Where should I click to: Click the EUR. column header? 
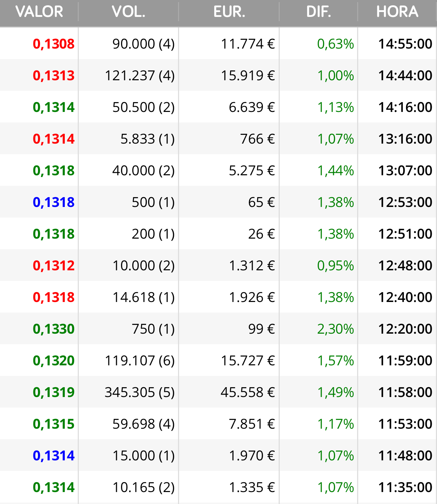coord(229,12)
